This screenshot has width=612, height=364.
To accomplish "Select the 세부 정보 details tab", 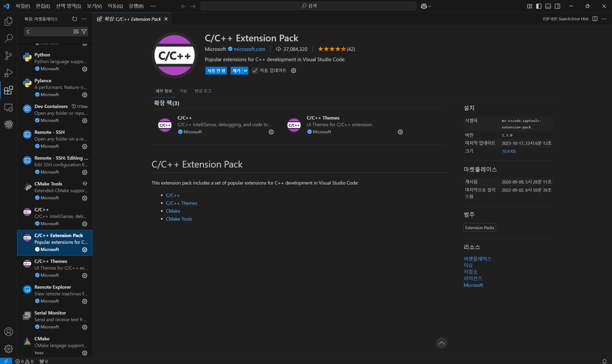I will click(x=164, y=91).
